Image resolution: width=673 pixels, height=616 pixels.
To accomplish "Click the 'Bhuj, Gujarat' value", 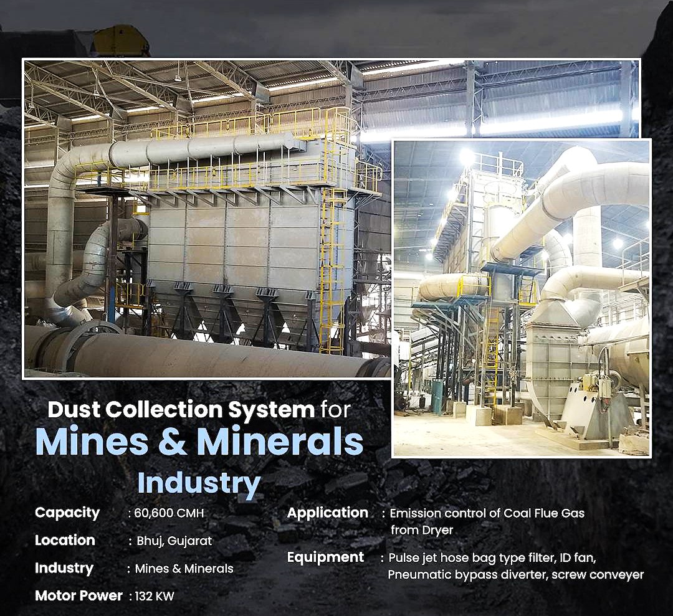I will (174, 541).
